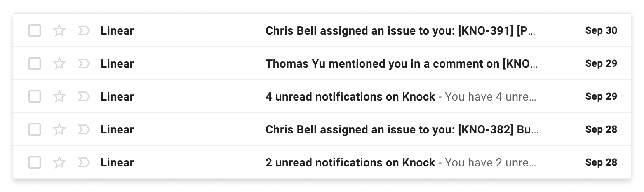Click the '4 unread notifications on Knock' subject
Viewport: 644px width, 192px height.
(350, 96)
